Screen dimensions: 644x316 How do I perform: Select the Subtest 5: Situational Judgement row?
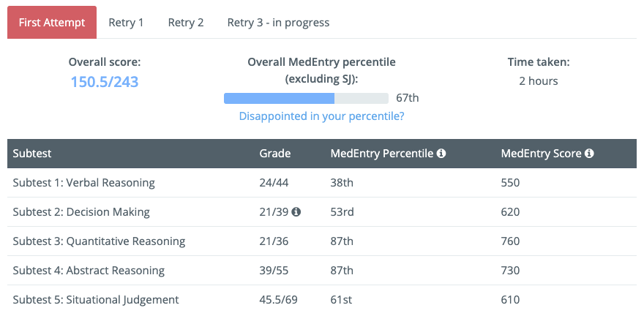point(322,300)
